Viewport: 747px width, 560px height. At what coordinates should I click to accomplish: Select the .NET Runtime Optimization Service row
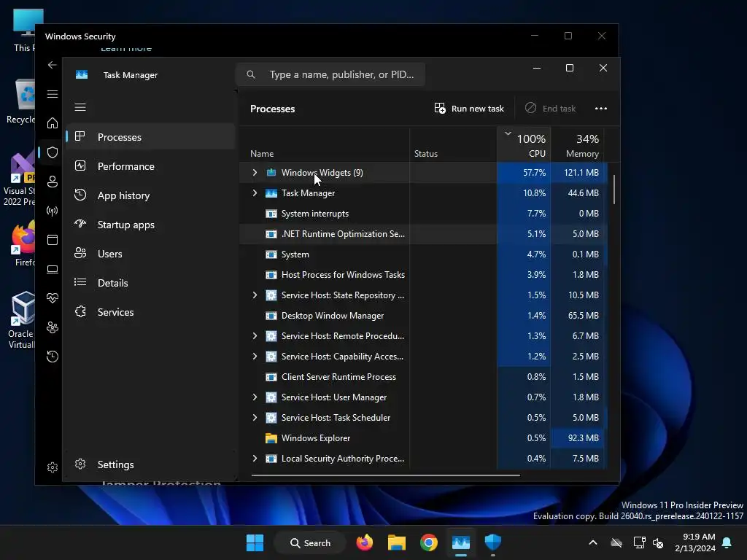[x=423, y=234]
